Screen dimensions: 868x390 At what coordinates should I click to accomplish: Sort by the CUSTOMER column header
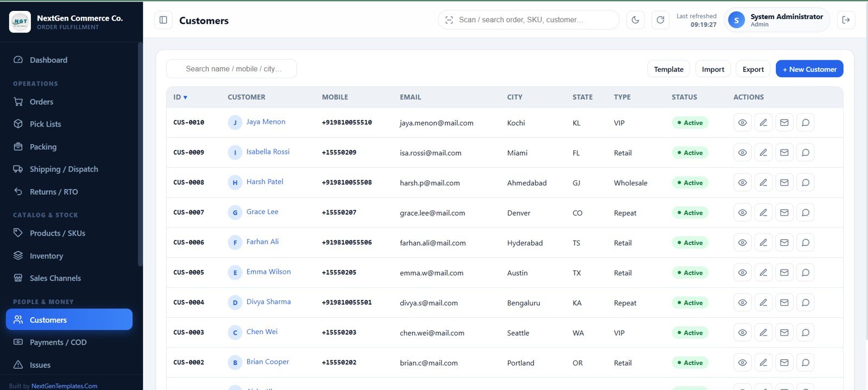point(246,97)
